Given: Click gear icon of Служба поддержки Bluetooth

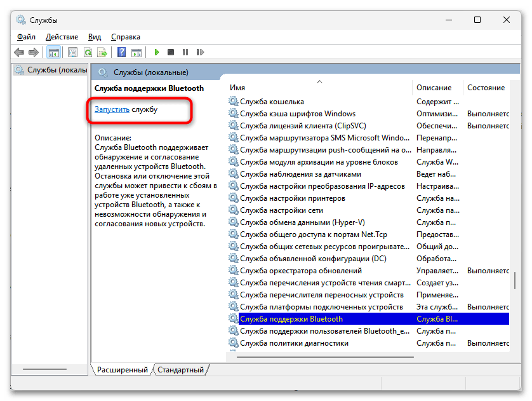Looking at the screenshot, I should tap(233, 318).
